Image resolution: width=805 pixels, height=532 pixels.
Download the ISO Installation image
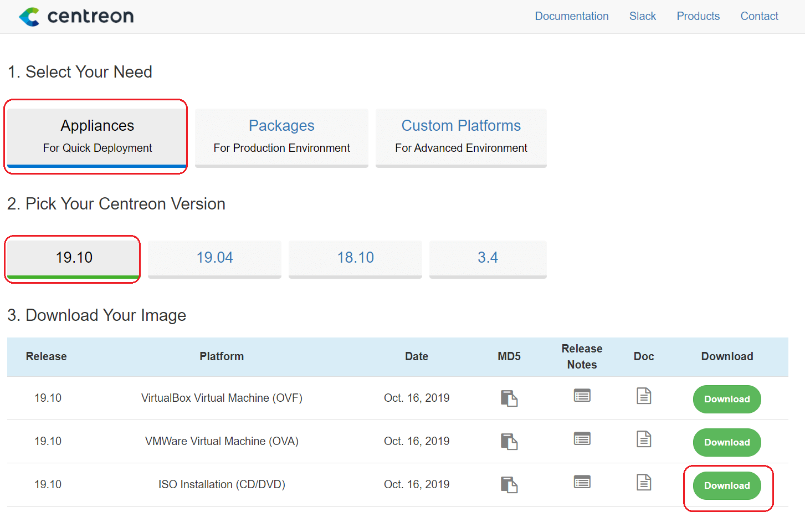coord(727,485)
